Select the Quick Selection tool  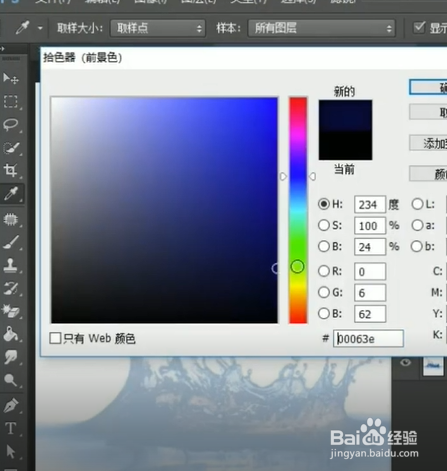11,148
